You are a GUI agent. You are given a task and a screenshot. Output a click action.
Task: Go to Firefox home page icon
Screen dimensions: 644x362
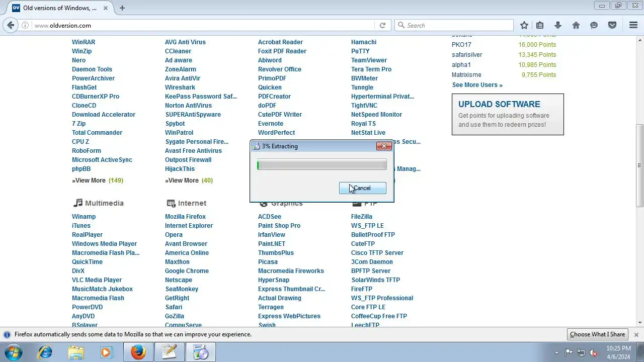point(576,25)
